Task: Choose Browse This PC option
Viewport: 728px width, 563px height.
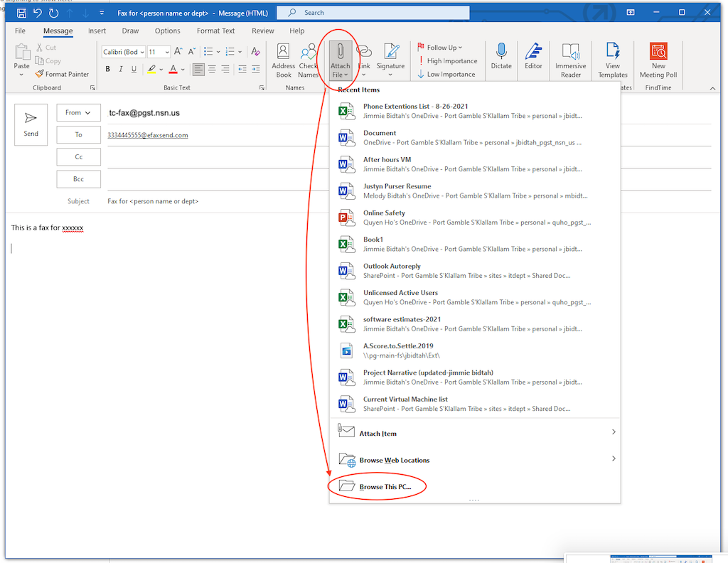Action: coord(474,486)
